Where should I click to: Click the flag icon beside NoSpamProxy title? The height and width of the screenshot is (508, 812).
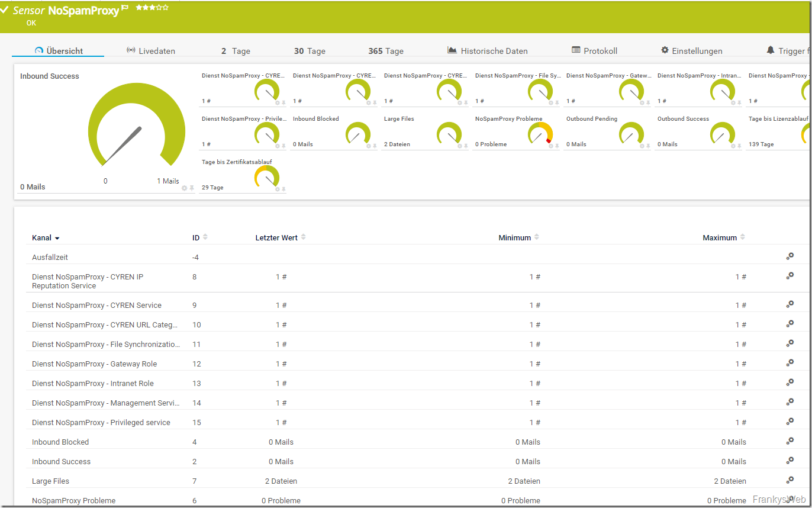[x=125, y=8]
